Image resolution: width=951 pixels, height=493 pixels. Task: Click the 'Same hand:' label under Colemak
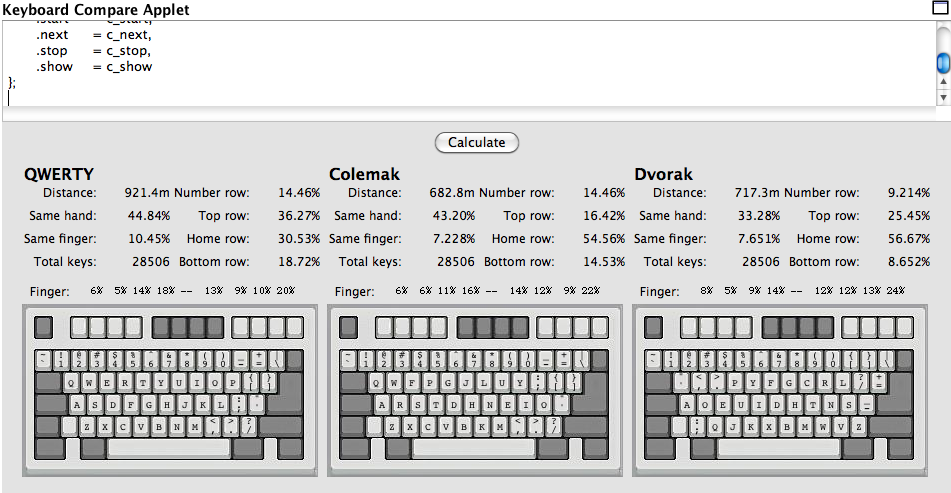click(x=368, y=216)
